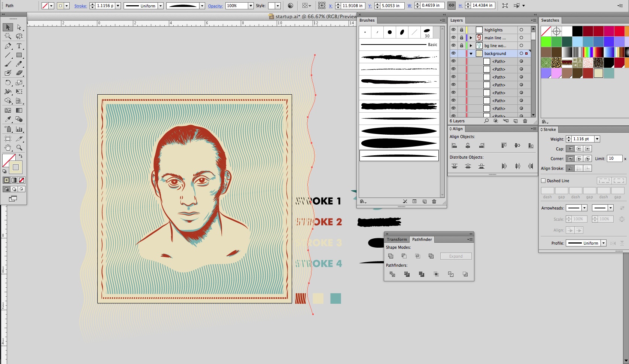Image resolution: width=629 pixels, height=364 pixels.
Task: Open the Opacity percentage dropdown
Action: click(251, 6)
